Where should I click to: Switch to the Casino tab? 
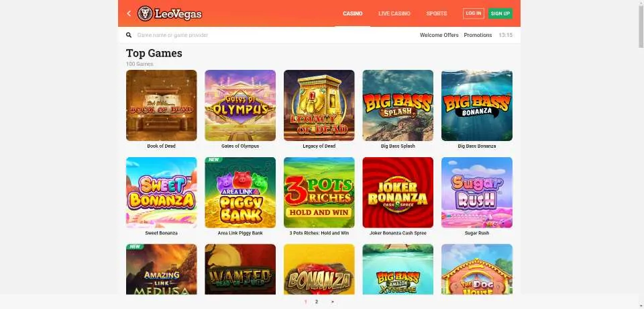pyautogui.click(x=352, y=13)
